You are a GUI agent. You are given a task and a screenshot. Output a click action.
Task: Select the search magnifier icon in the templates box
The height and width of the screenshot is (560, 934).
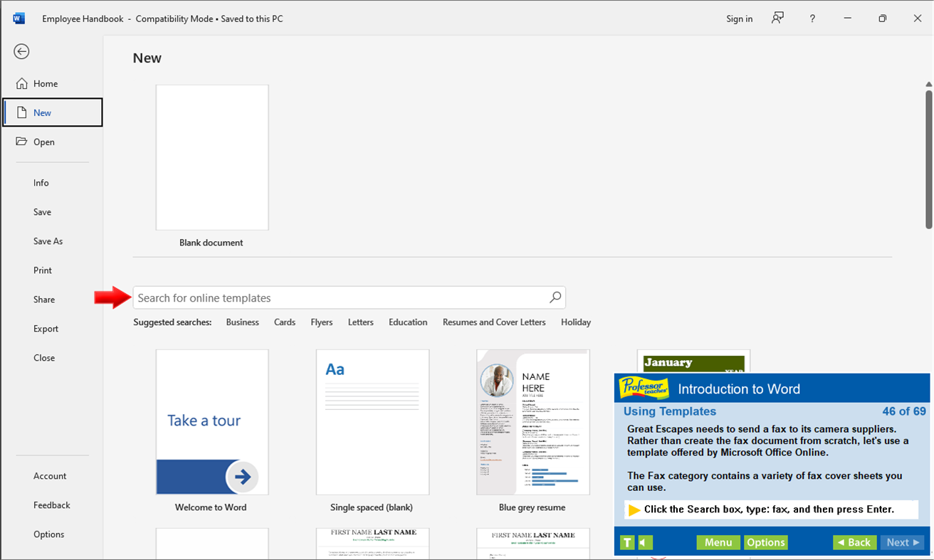point(555,297)
